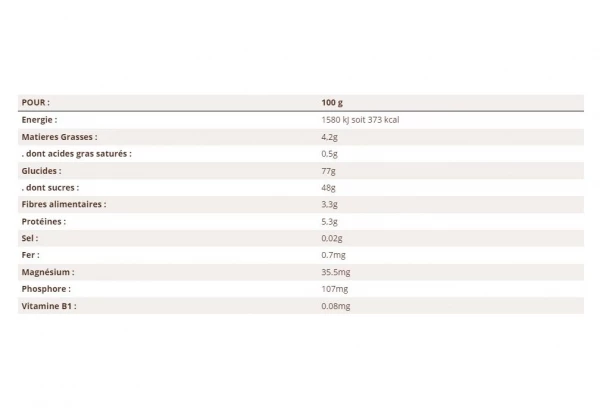Click the "dont sucres :" label
600x408 pixels.
(50, 187)
